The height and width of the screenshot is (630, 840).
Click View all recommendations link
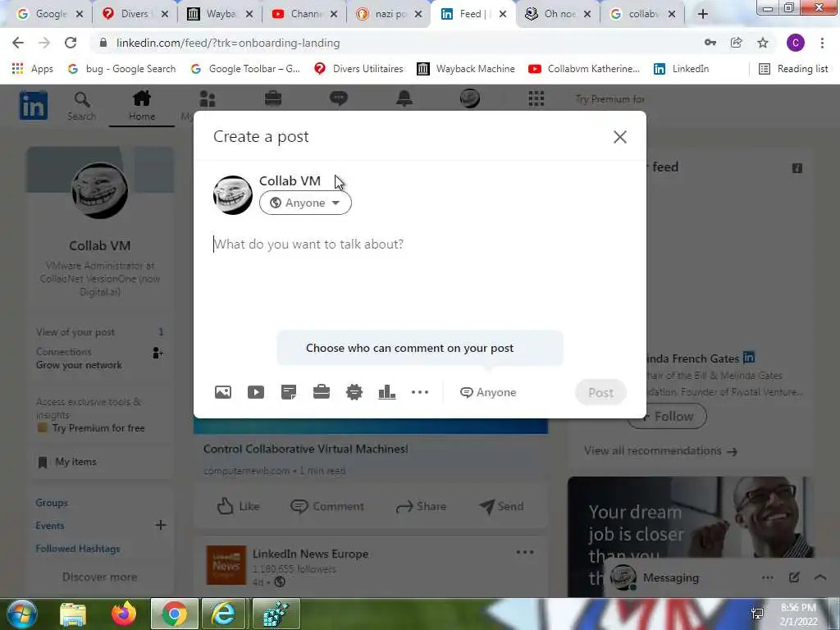point(660,451)
